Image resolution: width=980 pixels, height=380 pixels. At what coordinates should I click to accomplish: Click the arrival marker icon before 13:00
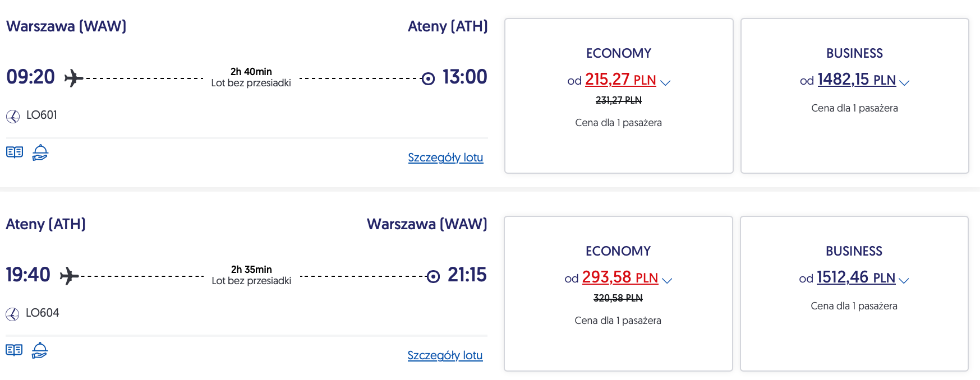[428, 78]
